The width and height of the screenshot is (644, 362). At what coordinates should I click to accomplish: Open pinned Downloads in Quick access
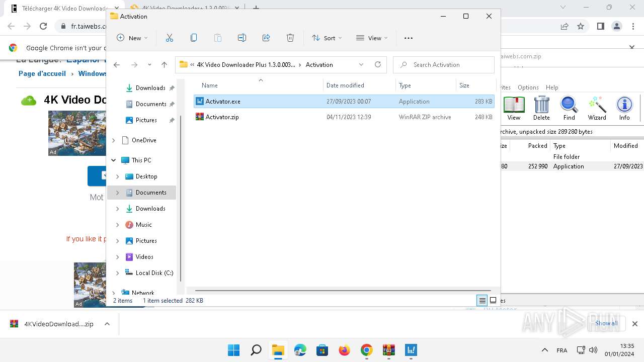coord(150,88)
